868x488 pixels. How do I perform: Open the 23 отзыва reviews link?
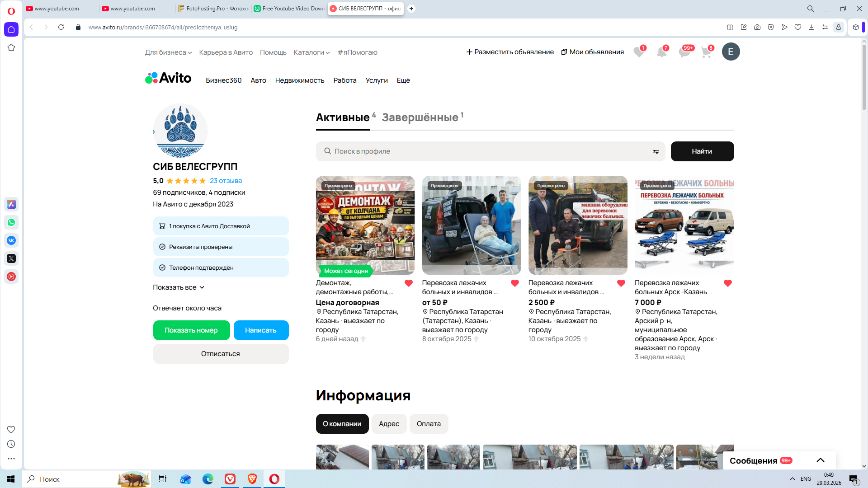pyautogui.click(x=226, y=181)
